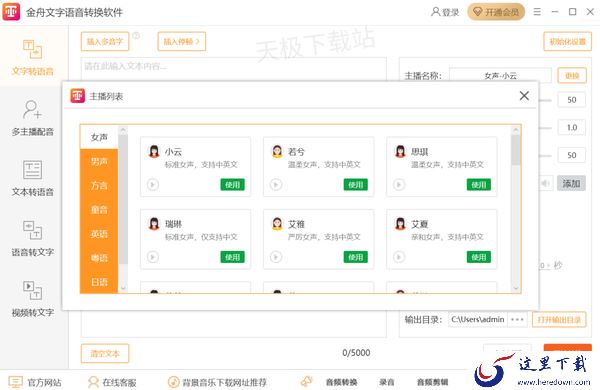The image size is (600, 390).
Task: Play preview of 艾夏 voice
Action: pos(399,257)
